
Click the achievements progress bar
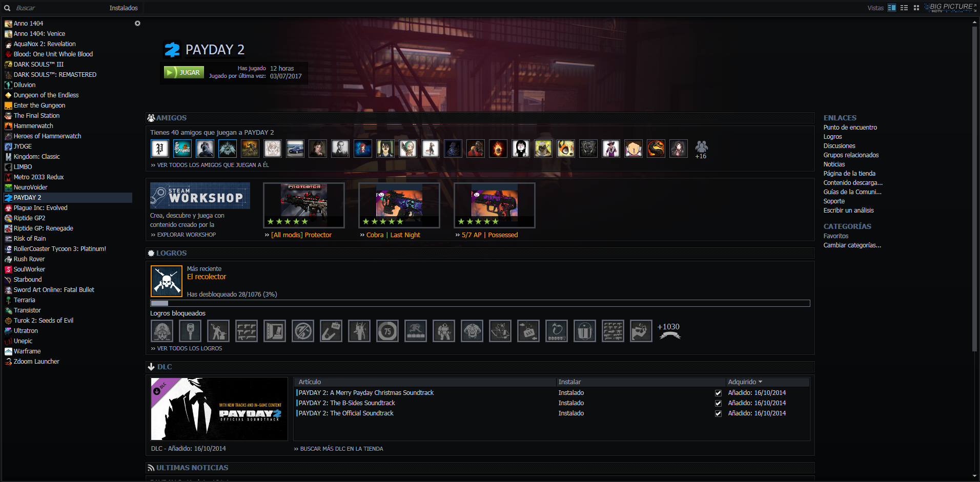pos(480,303)
